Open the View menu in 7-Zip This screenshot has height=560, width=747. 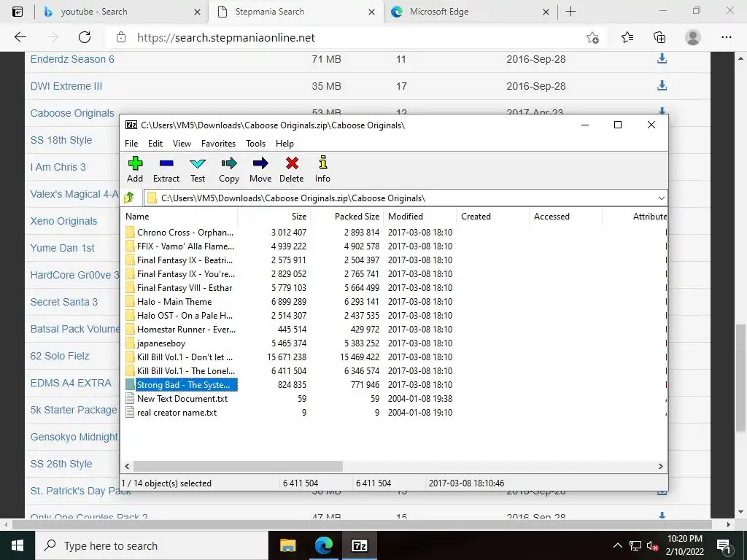[182, 144]
